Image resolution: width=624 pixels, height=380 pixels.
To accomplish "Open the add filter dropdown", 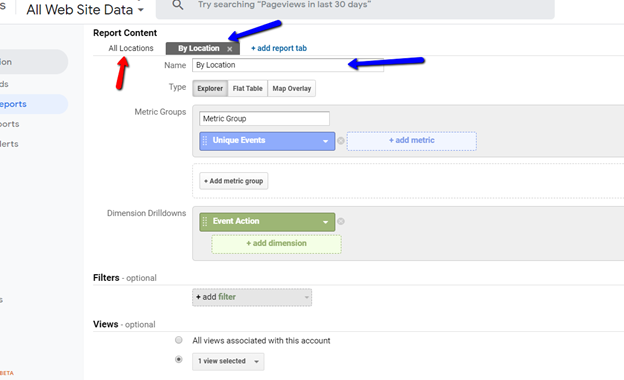I will tap(252, 297).
